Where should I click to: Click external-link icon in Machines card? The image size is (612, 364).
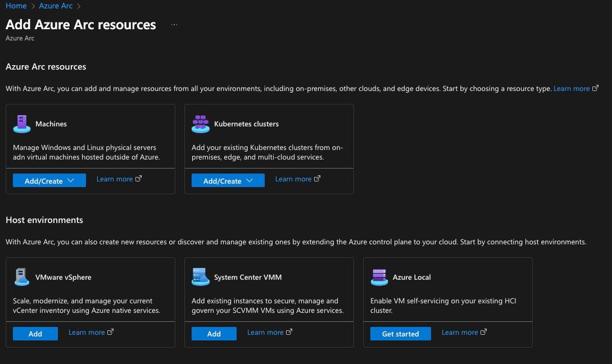pos(139,179)
